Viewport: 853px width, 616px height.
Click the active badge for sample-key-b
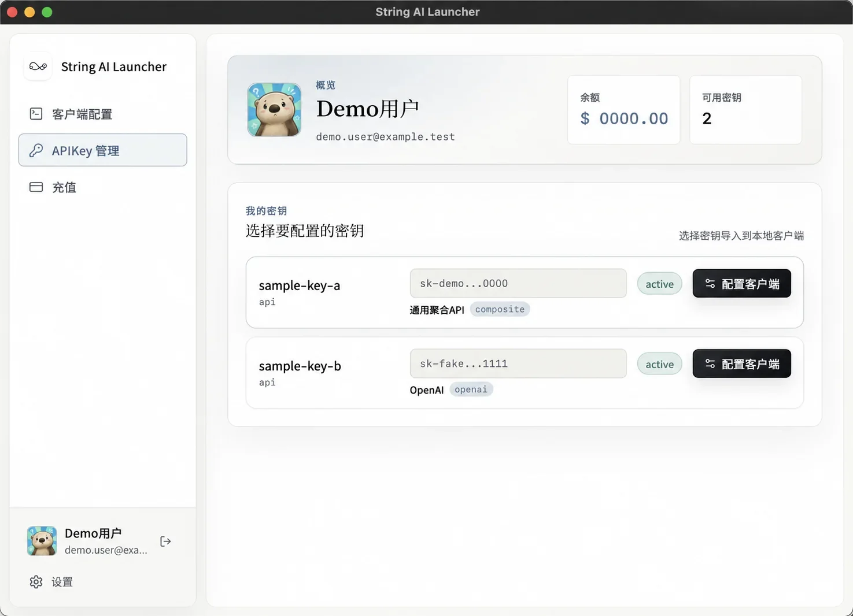(660, 364)
